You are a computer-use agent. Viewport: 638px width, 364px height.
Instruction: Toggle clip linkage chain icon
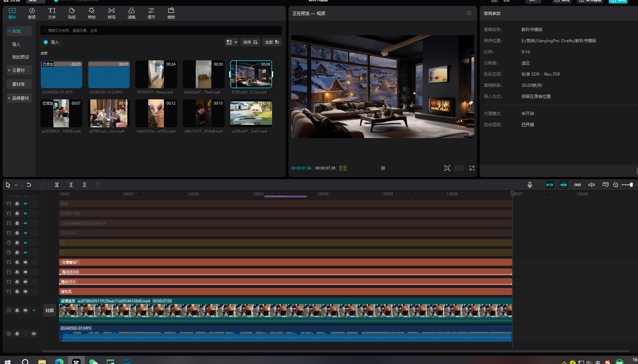coord(578,185)
